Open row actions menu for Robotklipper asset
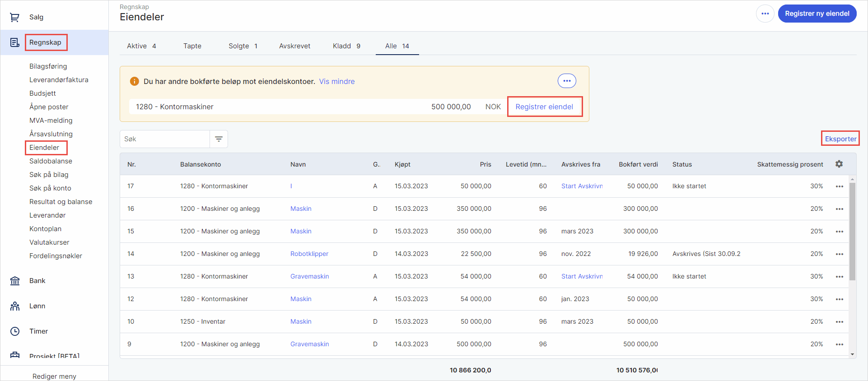 [x=839, y=254]
